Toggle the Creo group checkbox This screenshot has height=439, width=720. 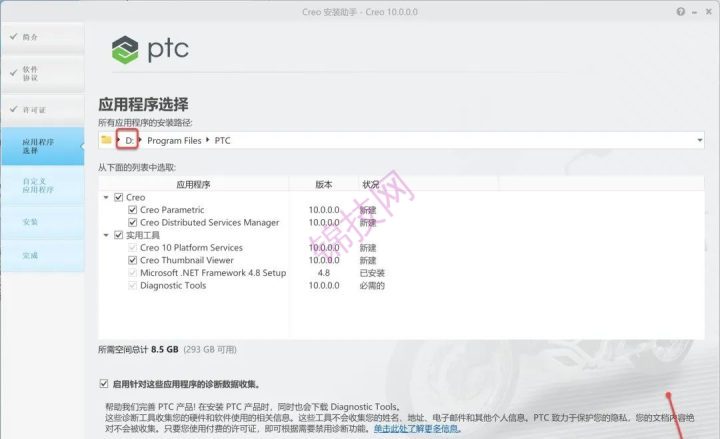click(118, 197)
